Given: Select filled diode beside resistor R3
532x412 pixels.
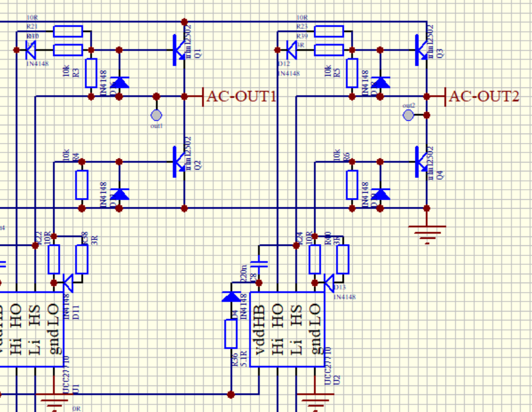Looking at the screenshot, I should (119, 82).
